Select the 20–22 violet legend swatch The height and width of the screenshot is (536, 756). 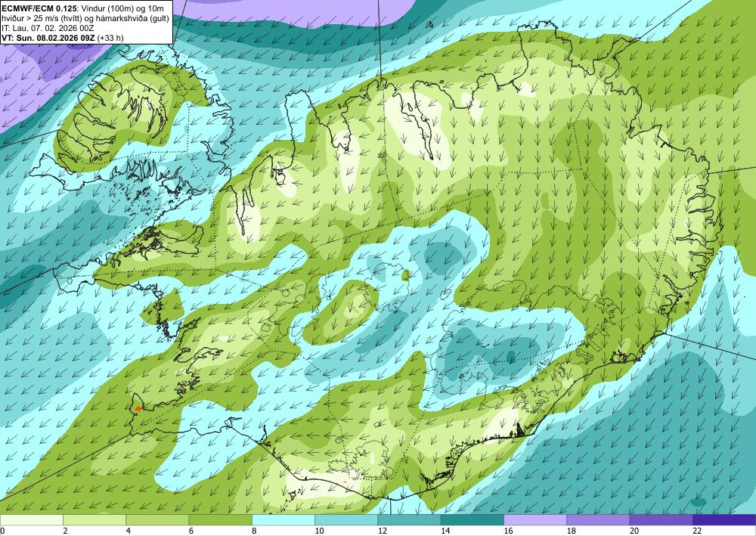point(661,520)
